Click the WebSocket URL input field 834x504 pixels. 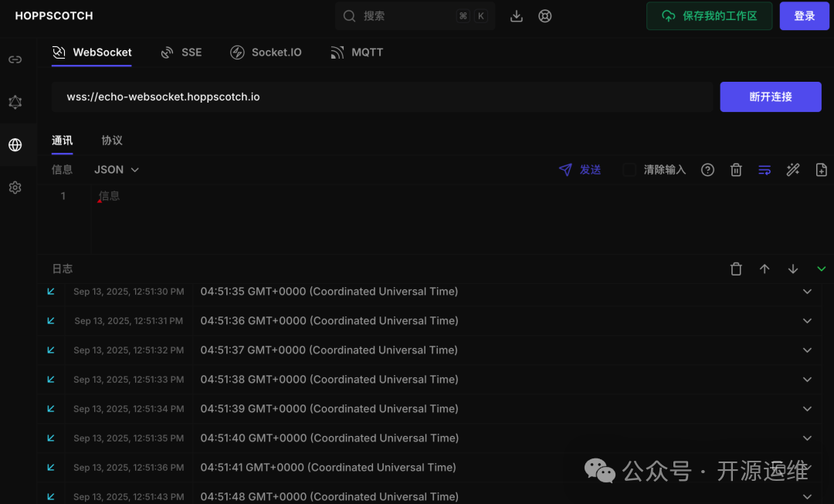tap(382, 97)
